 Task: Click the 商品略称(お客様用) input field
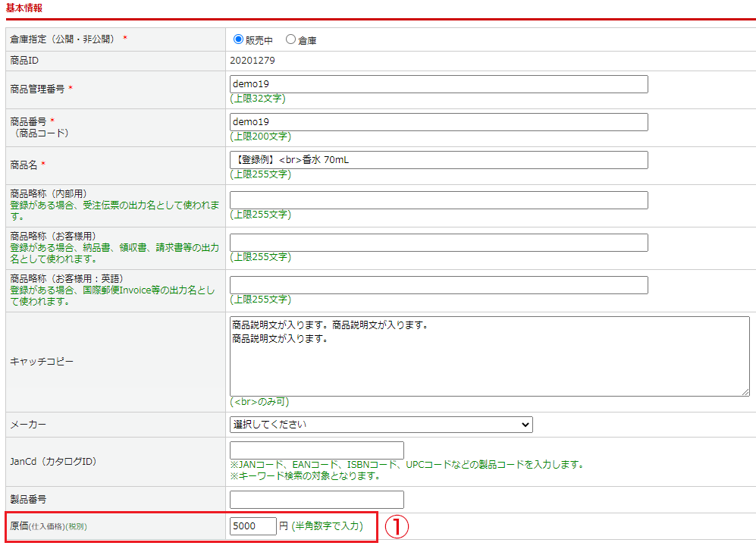[x=438, y=243]
